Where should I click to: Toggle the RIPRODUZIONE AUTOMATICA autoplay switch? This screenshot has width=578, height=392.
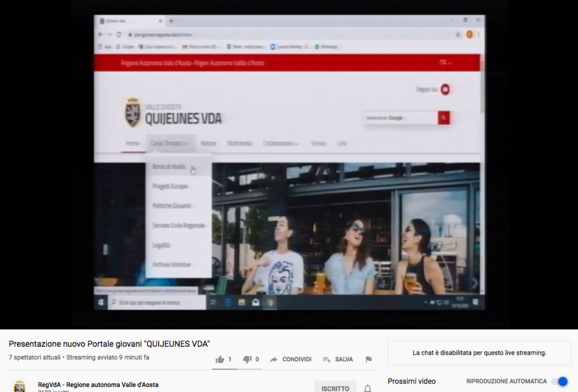[x=559, y=381]
